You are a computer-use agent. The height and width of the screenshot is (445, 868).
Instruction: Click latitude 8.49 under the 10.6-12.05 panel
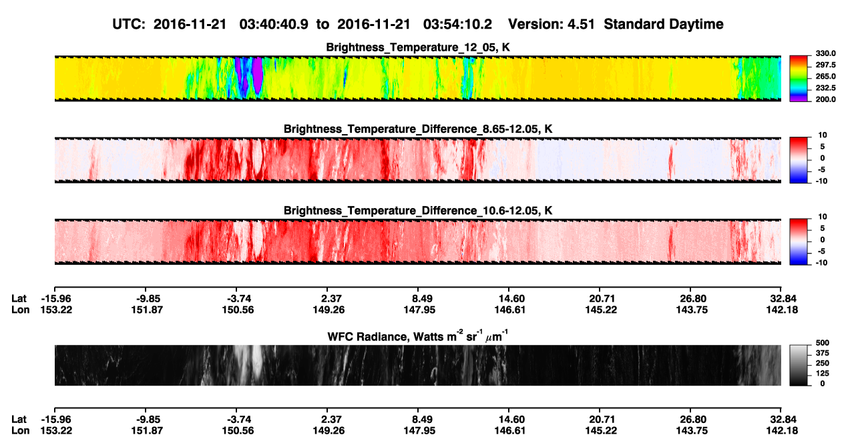tap(418, 299)
